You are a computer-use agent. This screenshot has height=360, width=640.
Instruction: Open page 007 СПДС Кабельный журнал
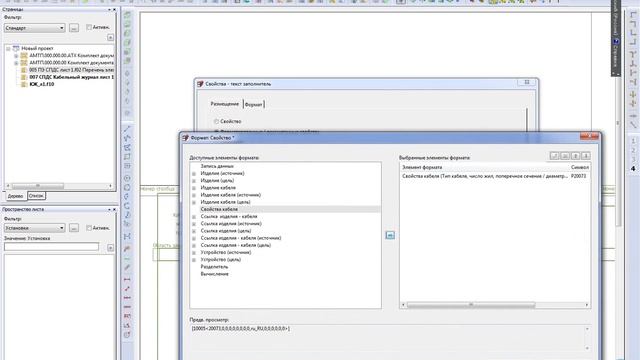coord(71,77)
